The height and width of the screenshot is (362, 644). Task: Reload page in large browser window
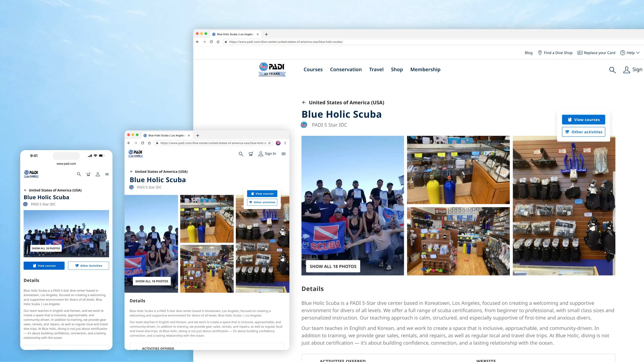211,42
